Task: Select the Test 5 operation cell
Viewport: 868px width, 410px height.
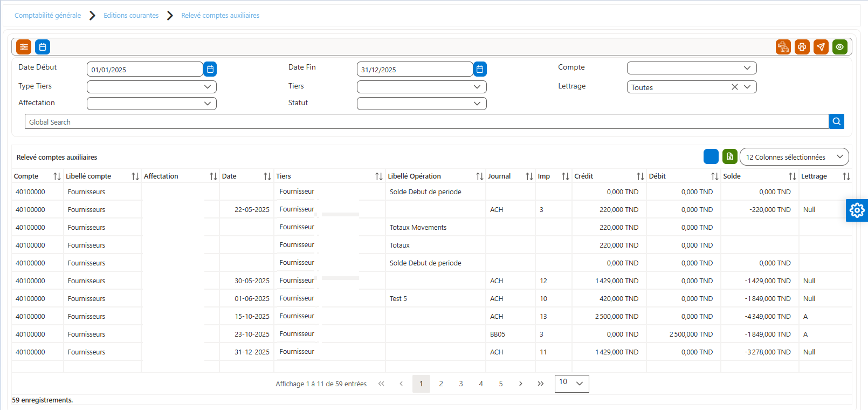Action: [436, 298]
